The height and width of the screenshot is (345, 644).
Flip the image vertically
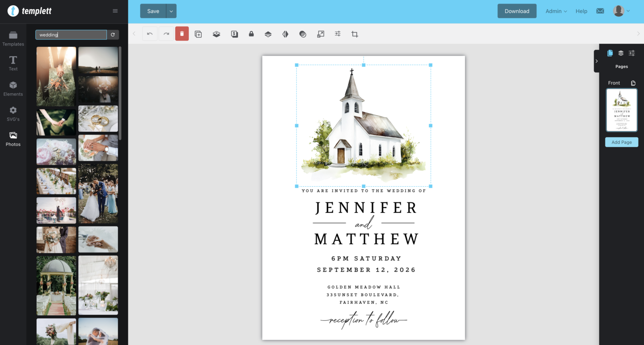(268, 34)
